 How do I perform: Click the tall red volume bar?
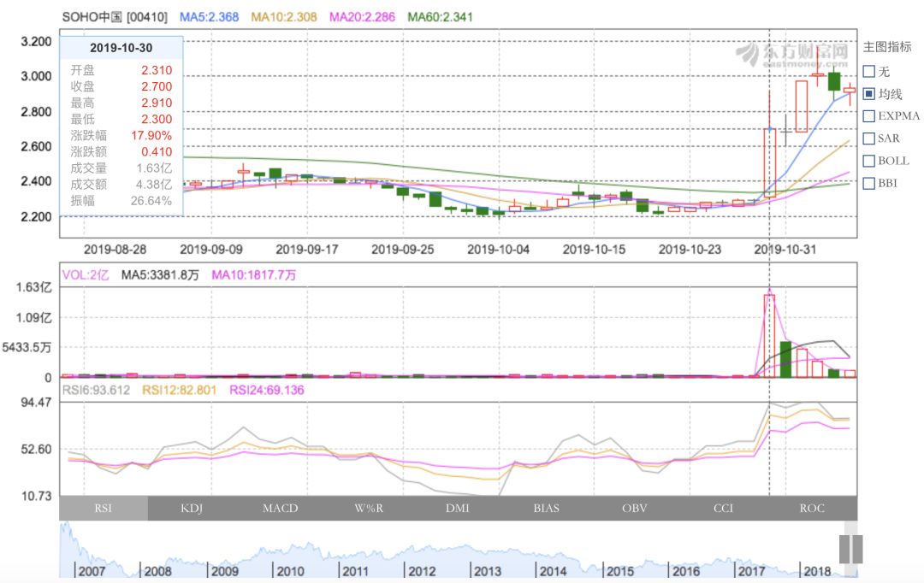pyautogui.click(x=769, y=336)
